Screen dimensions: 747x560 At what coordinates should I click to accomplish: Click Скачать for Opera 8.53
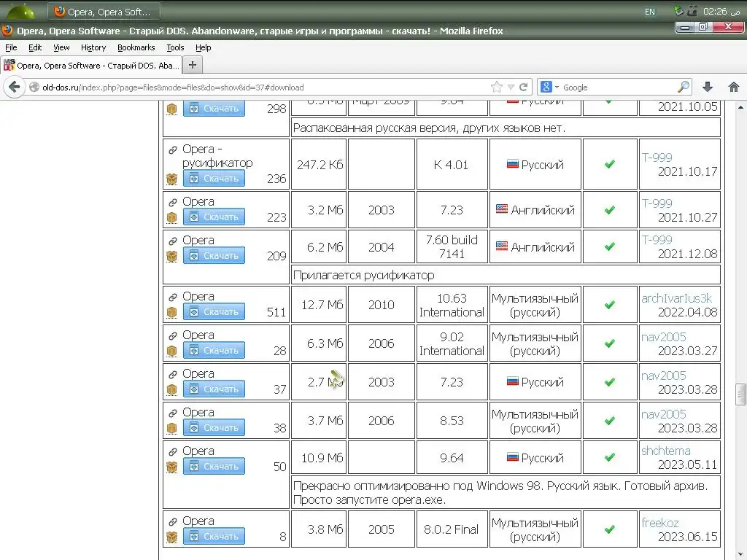(214, 427)
